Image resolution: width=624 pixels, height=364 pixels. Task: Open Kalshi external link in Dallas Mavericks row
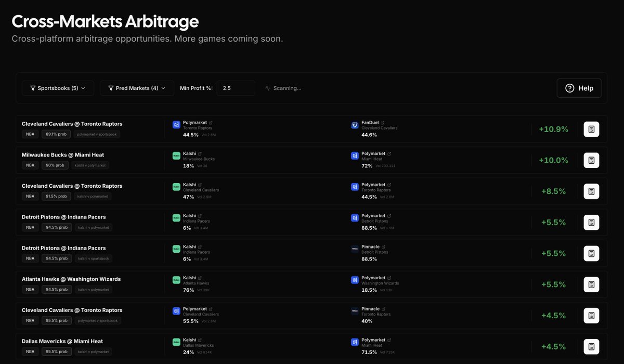[200, 341]
